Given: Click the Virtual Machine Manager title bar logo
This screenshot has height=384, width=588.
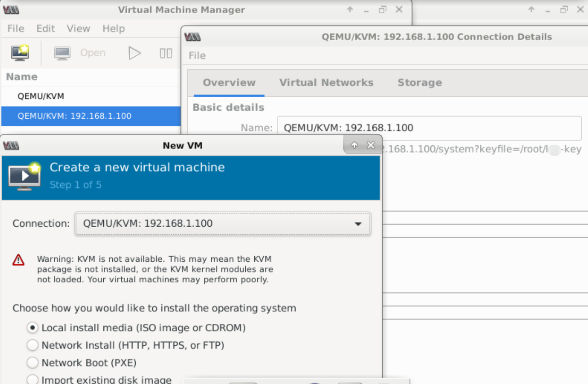Looking at the screenshot, I should pyautogui.click(x=11, y=10).
